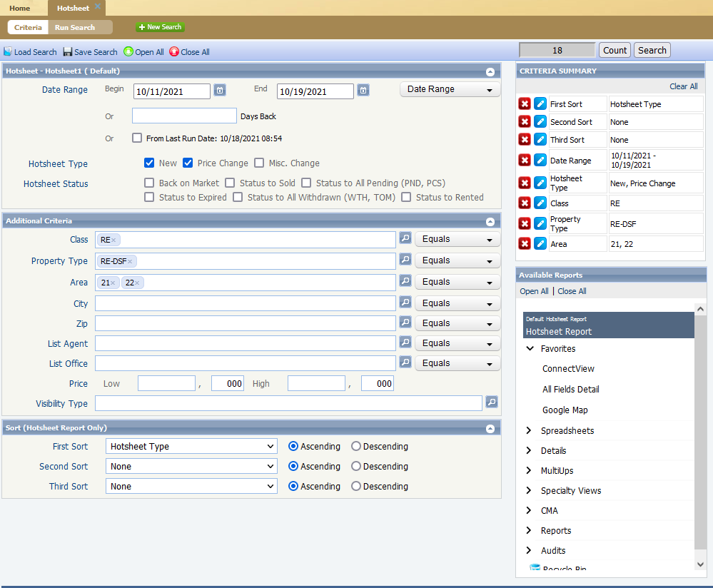Click the green New Search button
Viewport: 713px width, 588px height.
pyautogui.click(x=160, y=27)
